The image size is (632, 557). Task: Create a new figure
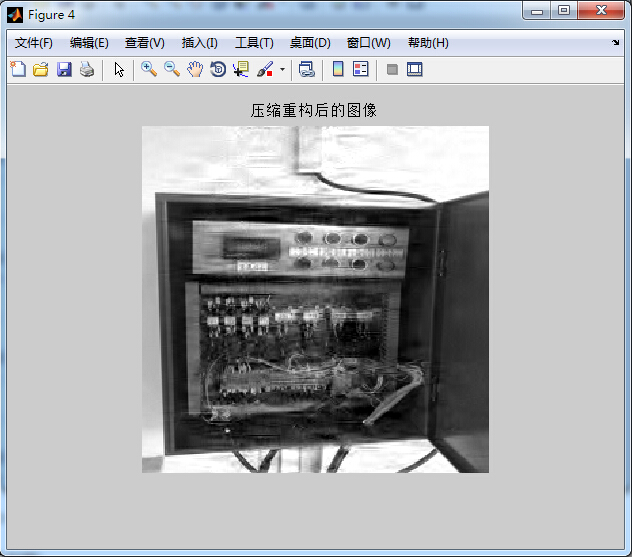[18, 69]
